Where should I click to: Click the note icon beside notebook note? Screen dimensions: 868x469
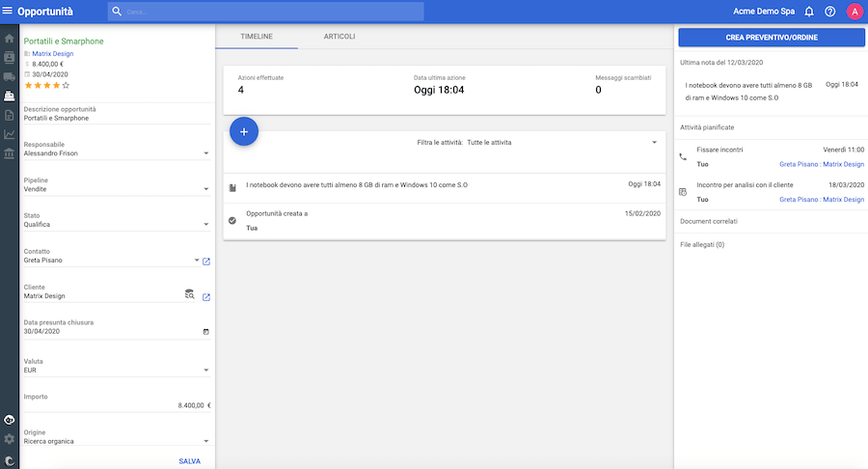(232, 188)
